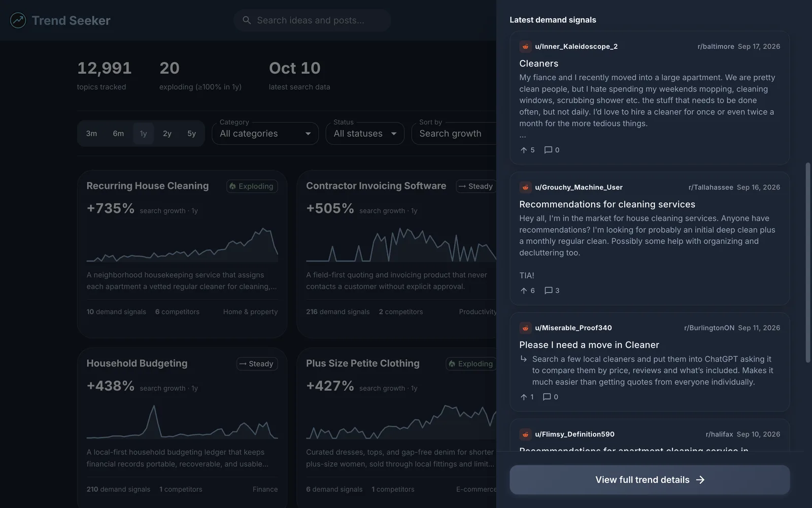Screen dimensions: 812x508
Task: Click the View full trend details button
Action: tap(650, 480)
